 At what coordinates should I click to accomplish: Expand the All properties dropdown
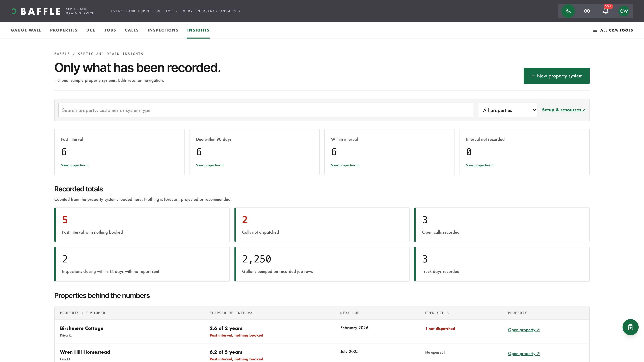click(x=507, y=110)
